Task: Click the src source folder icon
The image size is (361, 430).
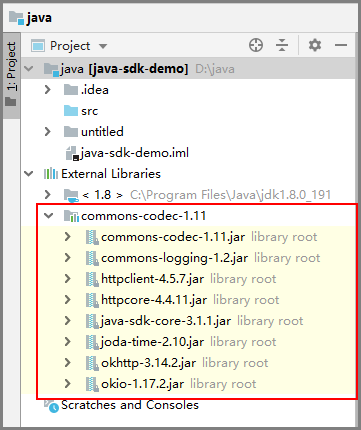Action: (71, 111)
